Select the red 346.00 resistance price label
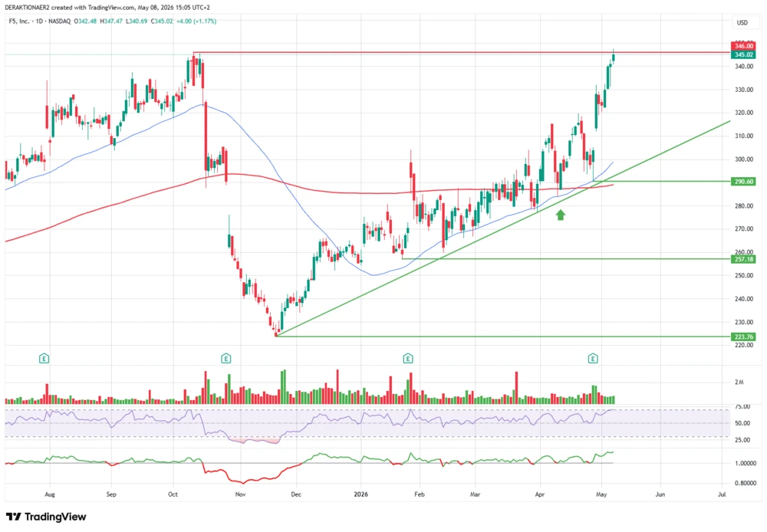Screen dimensions: 767x532 [743, 46]
